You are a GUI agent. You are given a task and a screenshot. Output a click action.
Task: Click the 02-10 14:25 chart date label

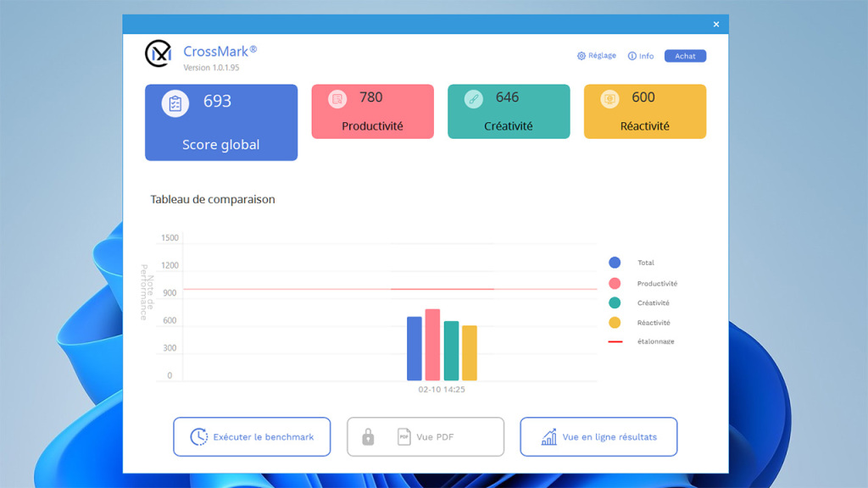441,390
